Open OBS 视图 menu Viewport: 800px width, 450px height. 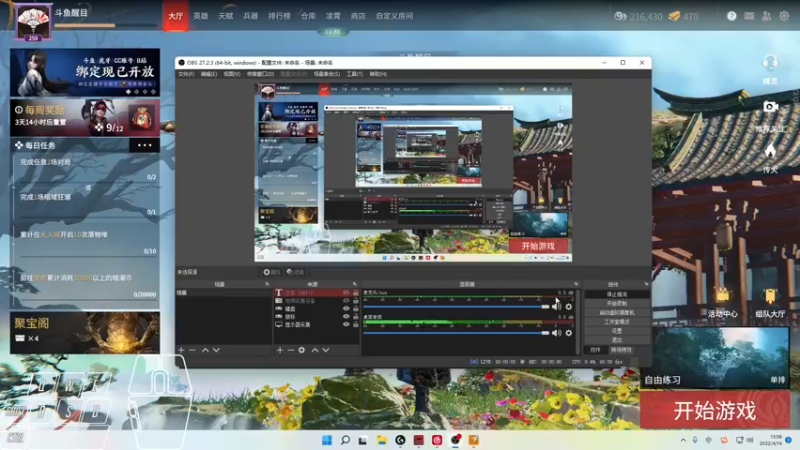(x=232, y=74)
